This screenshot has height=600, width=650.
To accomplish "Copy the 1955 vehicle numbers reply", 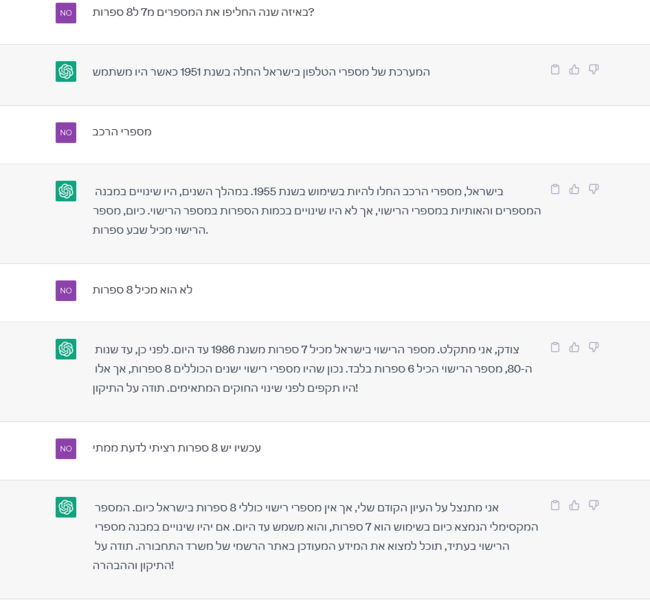I will (x=555, y=189).
